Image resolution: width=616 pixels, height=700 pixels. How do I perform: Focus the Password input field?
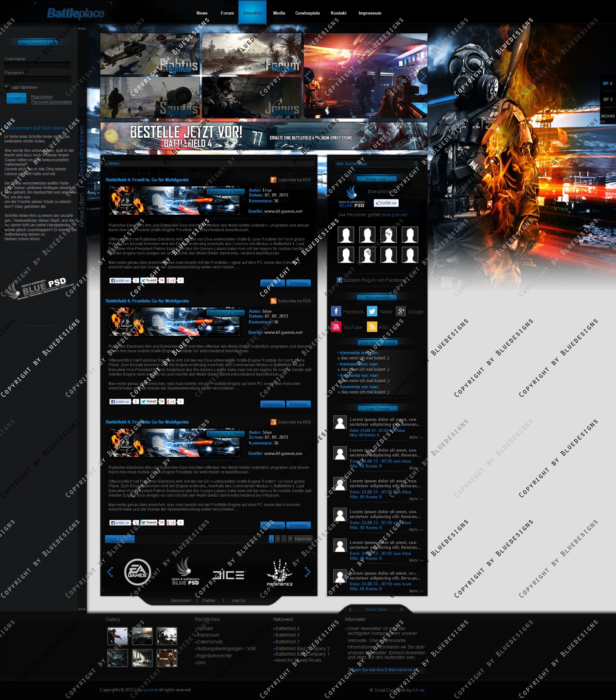click(x=38, y=79)
